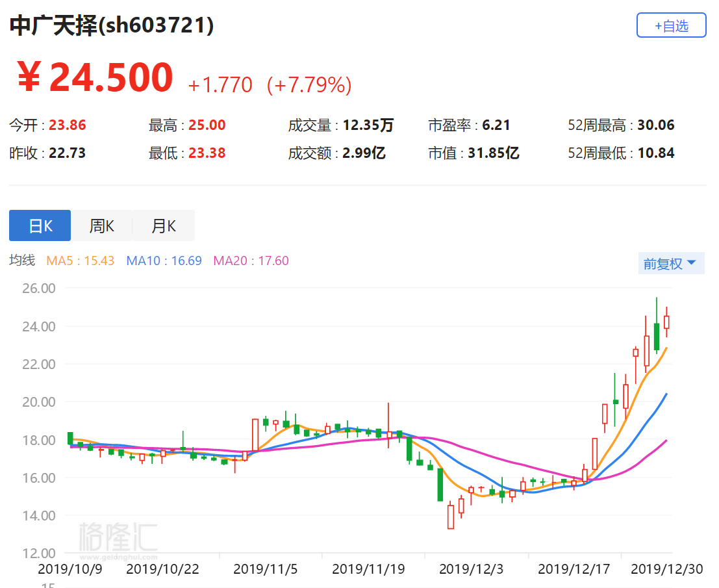Click the 最低 value 23.38

pos(207,153)
